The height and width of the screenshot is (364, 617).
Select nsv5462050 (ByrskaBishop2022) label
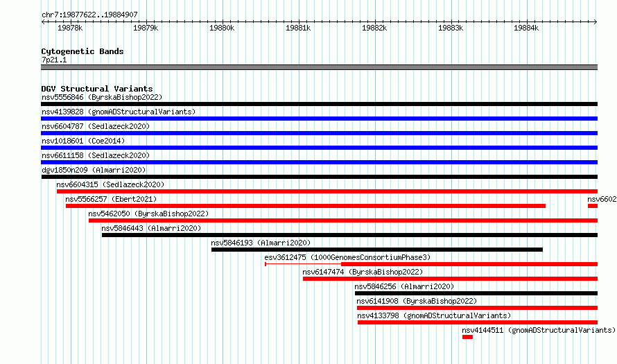[x=148, y=214]
